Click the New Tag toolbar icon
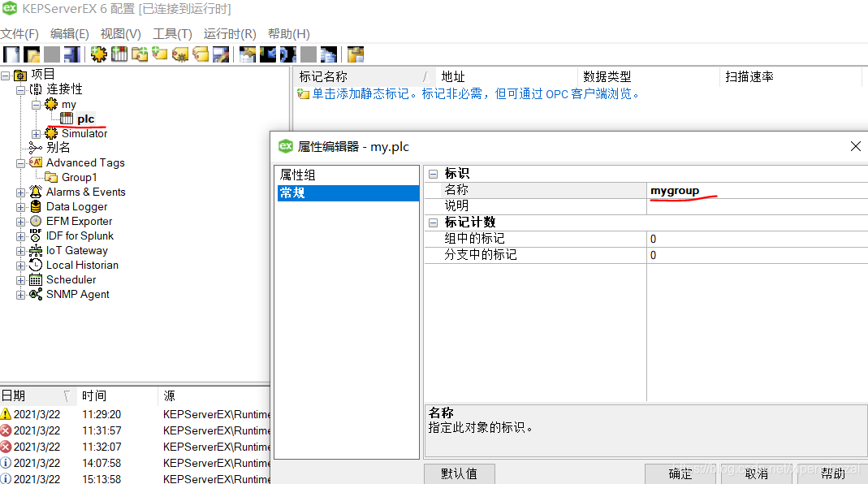This screenshot has height=484, width=868. point(160,54)
